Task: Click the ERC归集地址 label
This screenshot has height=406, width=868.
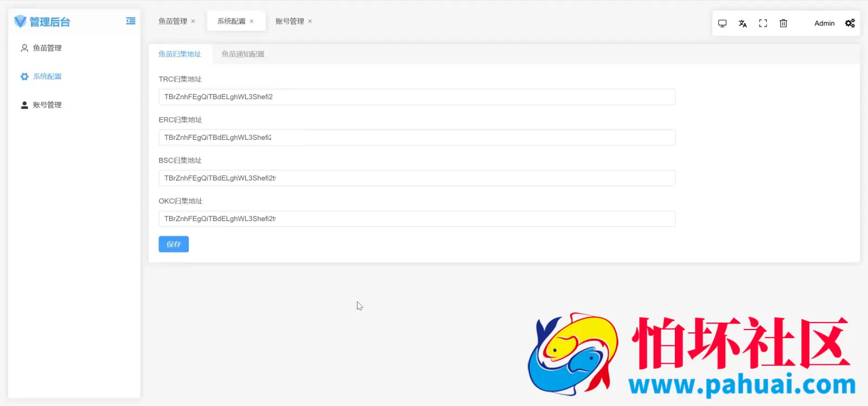Action: click(180, 120)
